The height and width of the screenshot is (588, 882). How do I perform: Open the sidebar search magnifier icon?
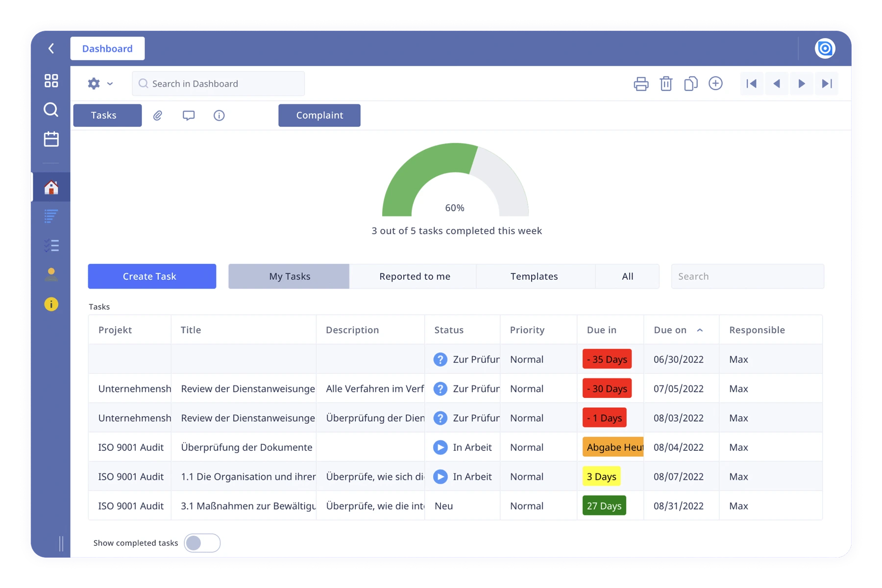click(51, 109)
